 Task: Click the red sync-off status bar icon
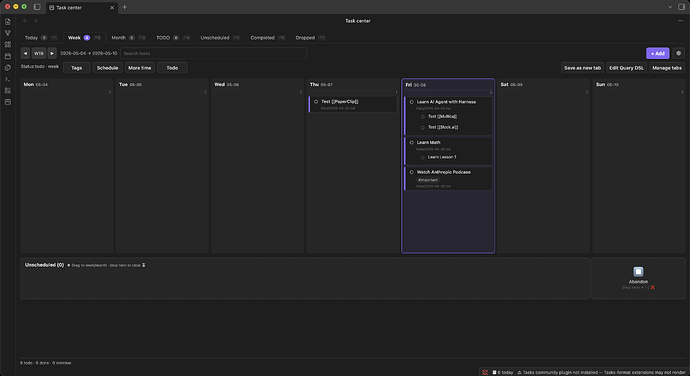(x=485, y=372)
